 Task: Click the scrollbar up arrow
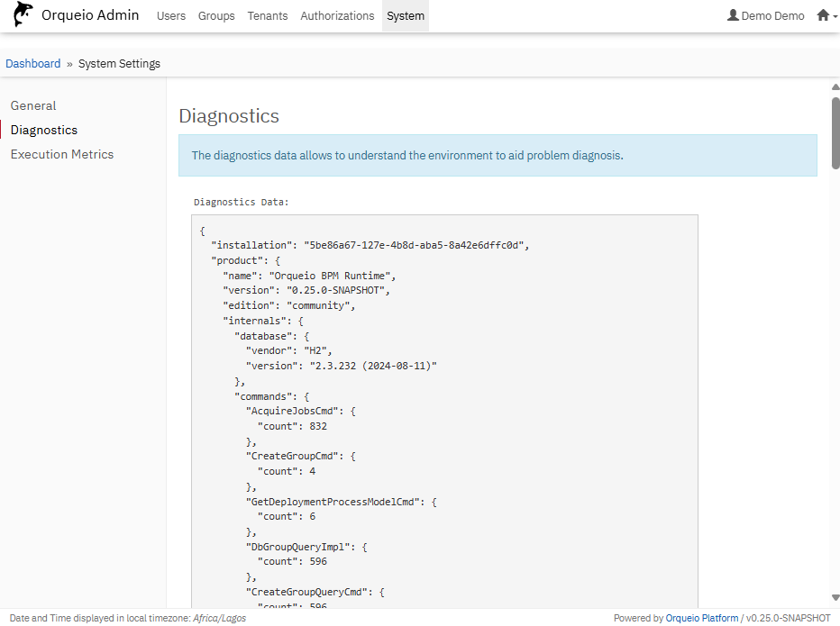click(835, 87)
